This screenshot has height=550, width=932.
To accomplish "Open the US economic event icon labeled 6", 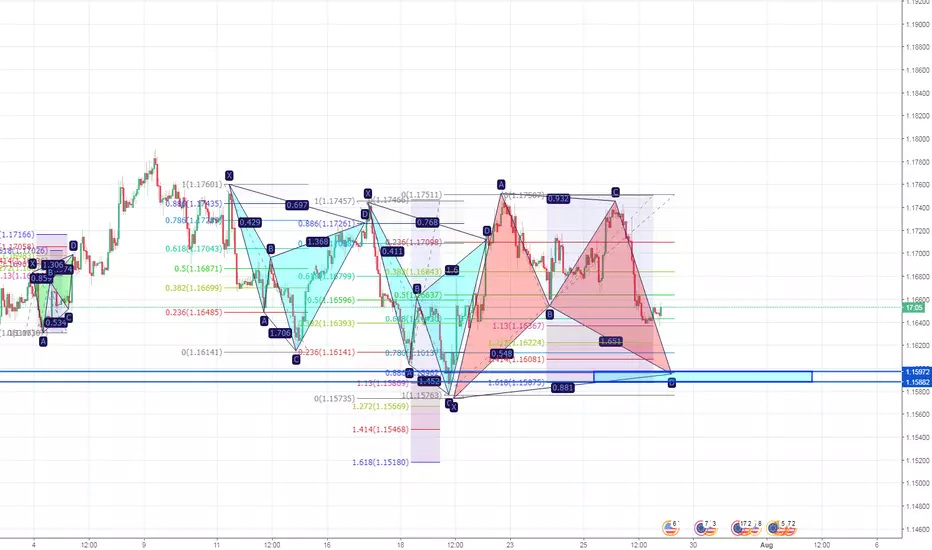I will 670,527.
